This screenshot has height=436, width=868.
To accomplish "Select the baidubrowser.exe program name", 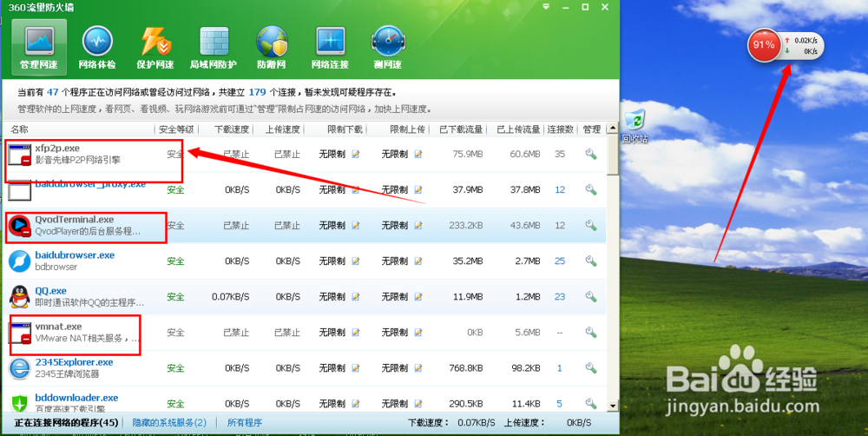I will click(75, 254).
